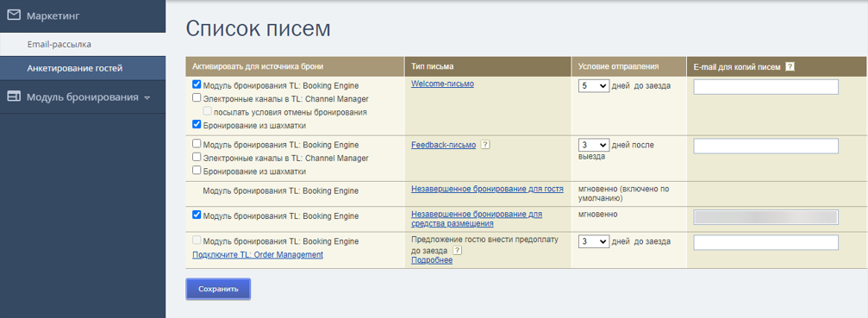Click дней после выезда text
Viewport: 868px width, 318px height.
pyautogui.click(x=615, y=151)
